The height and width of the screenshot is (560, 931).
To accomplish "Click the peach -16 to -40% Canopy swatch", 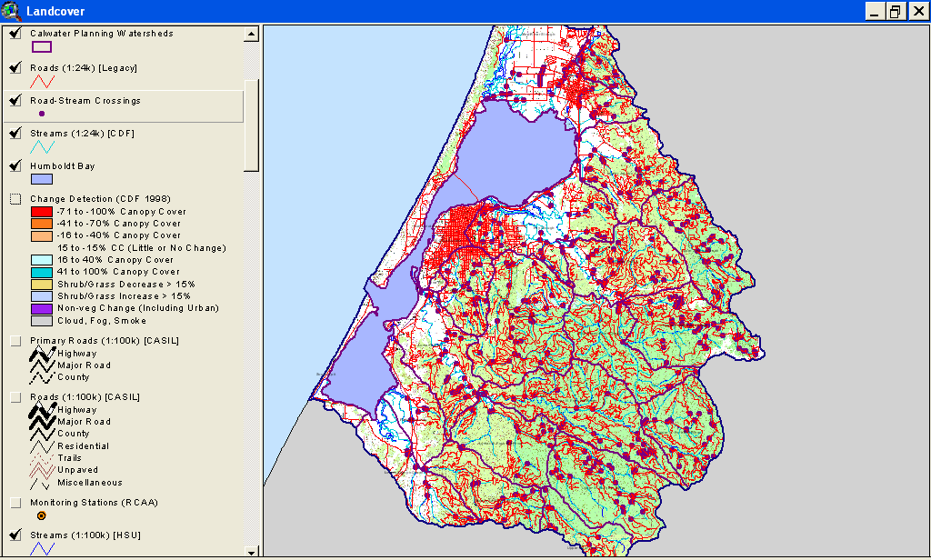I will click(x=42, y=235).
